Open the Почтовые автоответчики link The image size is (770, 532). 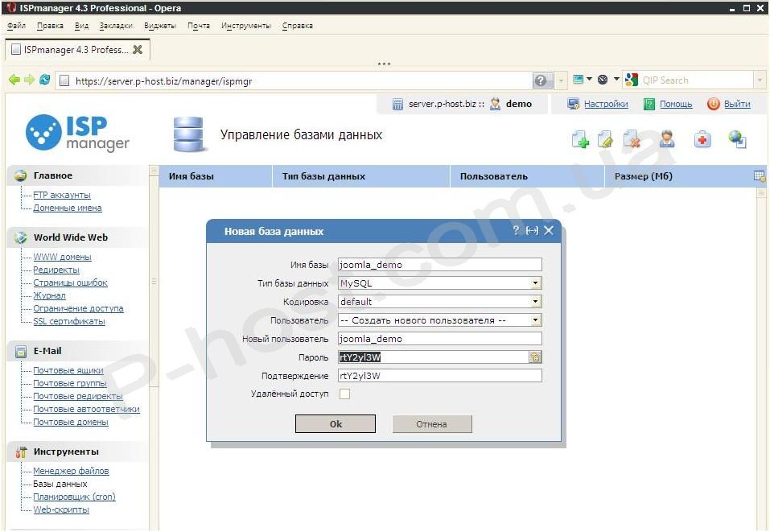pyautogui.click(x=86, y=409)
